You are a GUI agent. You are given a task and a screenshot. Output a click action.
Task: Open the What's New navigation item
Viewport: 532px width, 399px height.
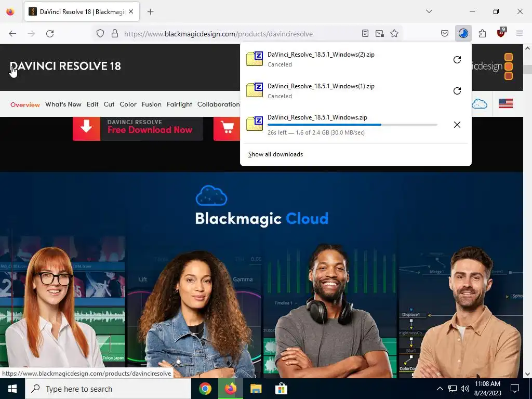63,104
